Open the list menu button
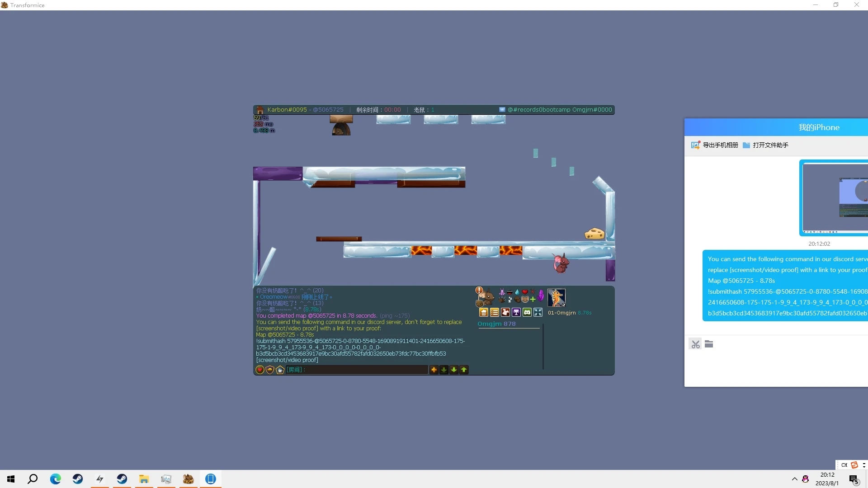Viewport: 868px width, 488px height. tap(495, 312)
